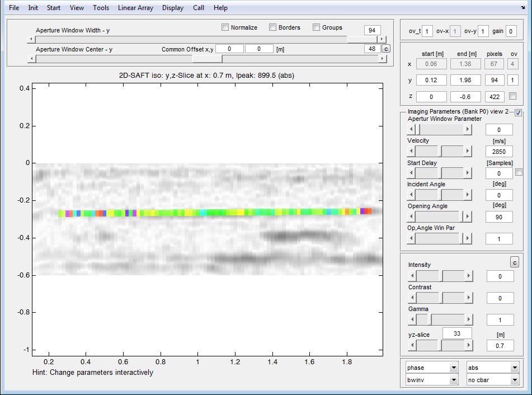Image resolution: width=532 pixels, height=395 pixels.
Task: Enable the Groups checkbox
Action: (x=316, y=27)
